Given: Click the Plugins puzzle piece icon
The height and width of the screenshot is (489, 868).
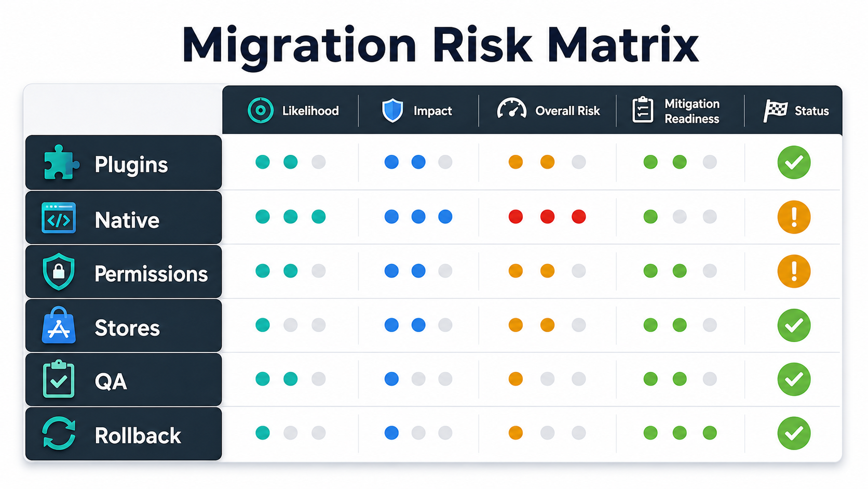Looking at the screenshot, I should pyautogui.click(x=61, y=162).
